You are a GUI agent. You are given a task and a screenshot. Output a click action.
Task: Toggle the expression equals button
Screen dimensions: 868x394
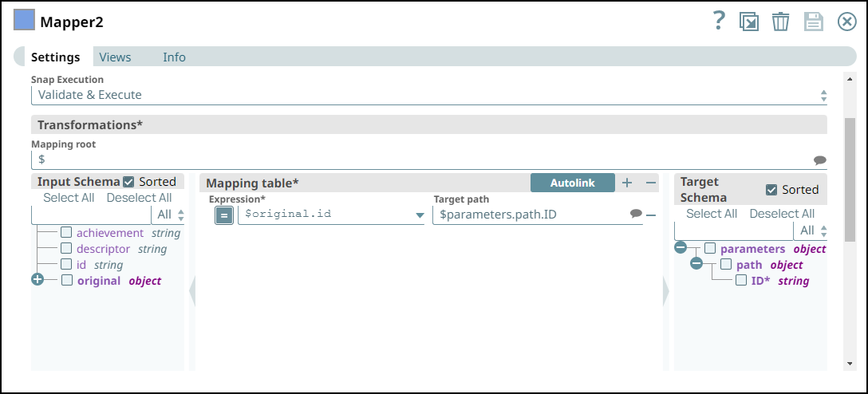pyautogui.click(x=223, y=215)
